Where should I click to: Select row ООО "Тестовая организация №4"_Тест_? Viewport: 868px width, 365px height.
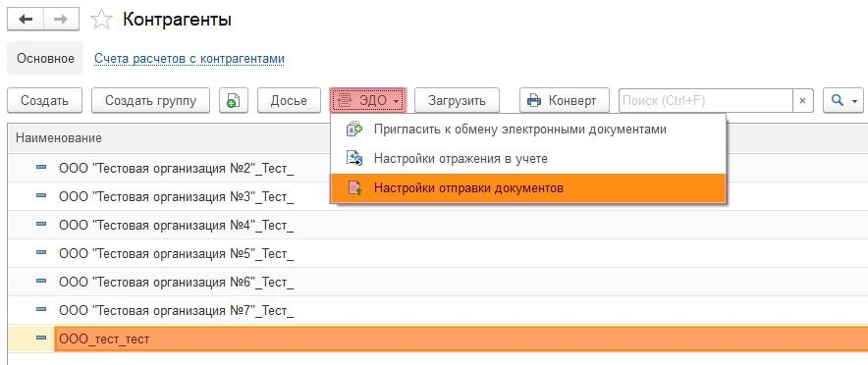click(x=437, y=225)
